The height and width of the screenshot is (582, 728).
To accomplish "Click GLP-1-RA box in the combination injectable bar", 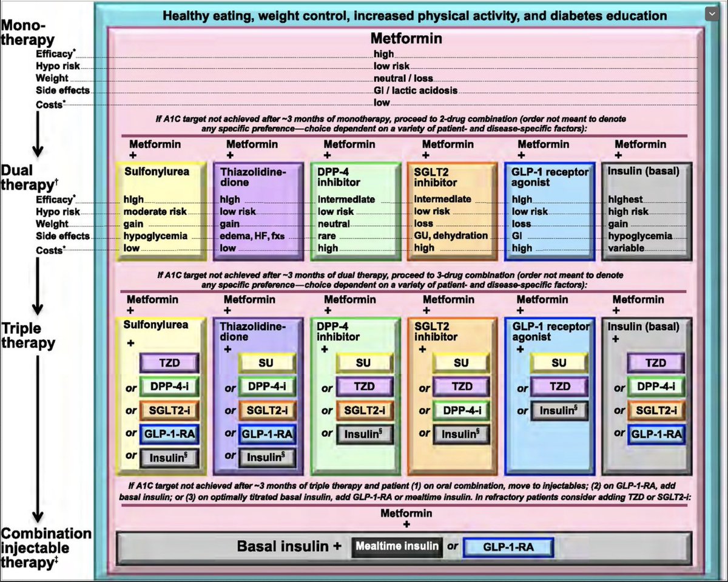I will click(508, 547).
